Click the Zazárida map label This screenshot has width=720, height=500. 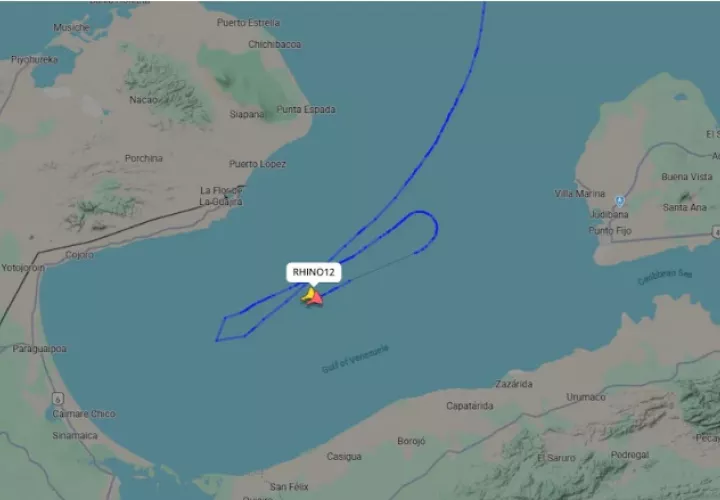click(x=514, y=384)
